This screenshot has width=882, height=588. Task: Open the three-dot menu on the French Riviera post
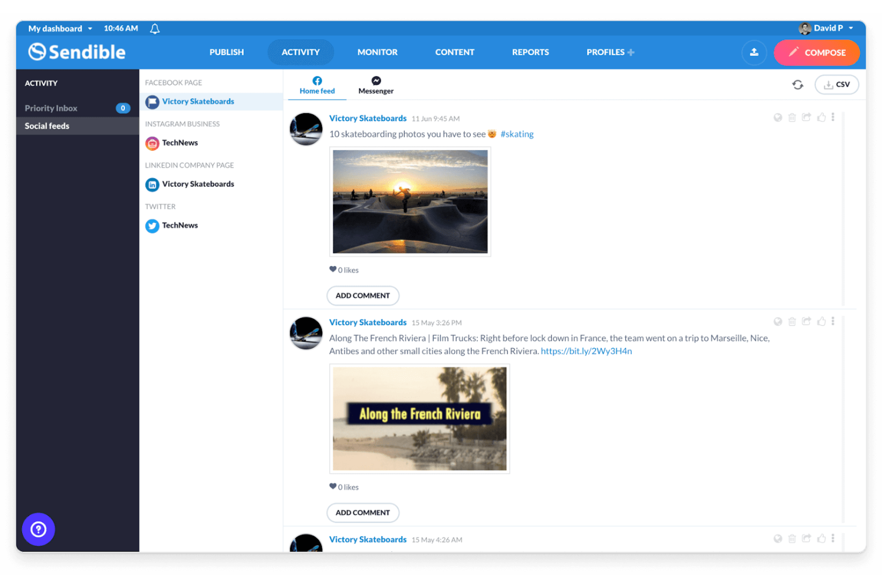833,321
